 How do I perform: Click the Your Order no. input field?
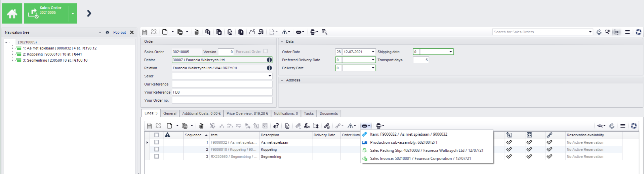click(222, 100)
